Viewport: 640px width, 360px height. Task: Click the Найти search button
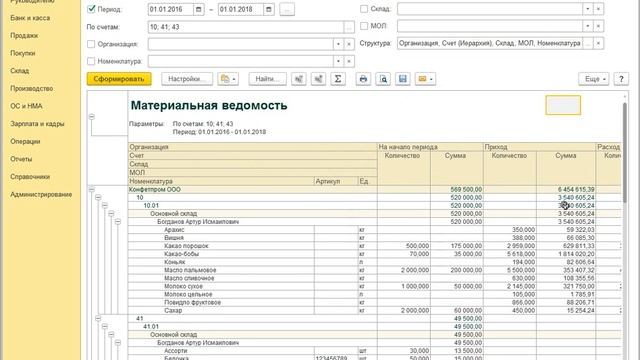coord(268,79)
